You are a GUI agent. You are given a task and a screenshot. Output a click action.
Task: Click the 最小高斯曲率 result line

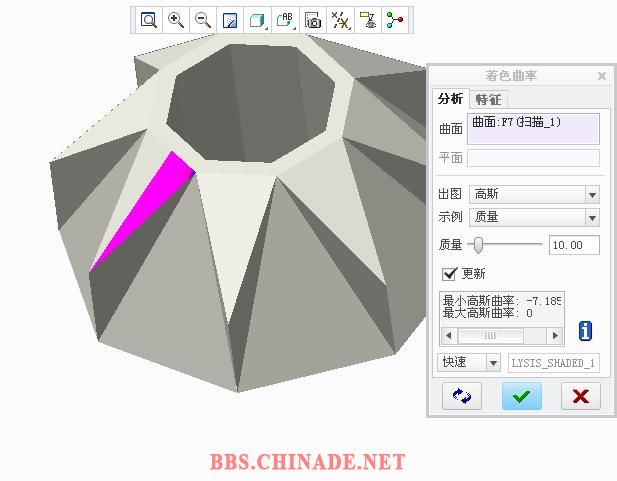click(502, 301)
